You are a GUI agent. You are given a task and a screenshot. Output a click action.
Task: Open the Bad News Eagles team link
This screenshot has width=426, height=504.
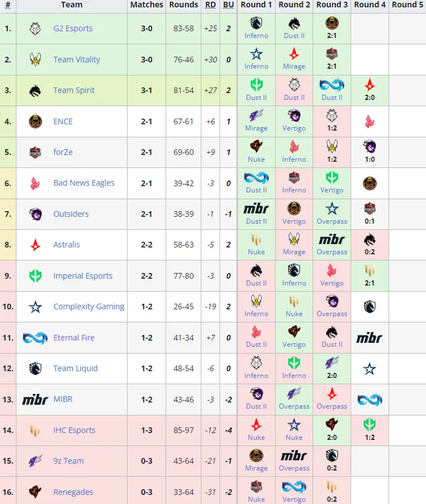pyautogui.click(x=84, y=183)
